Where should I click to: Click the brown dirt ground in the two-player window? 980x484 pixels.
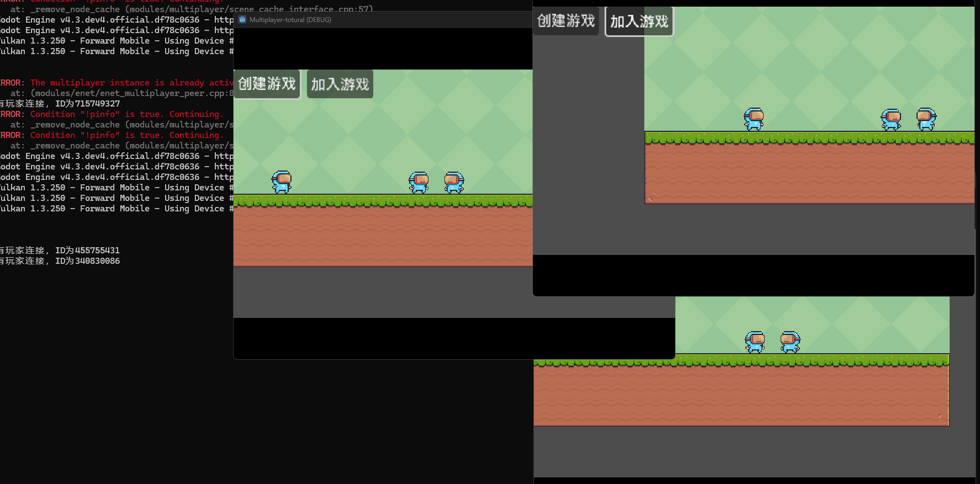pyautogui.click(x=741, y=395)
